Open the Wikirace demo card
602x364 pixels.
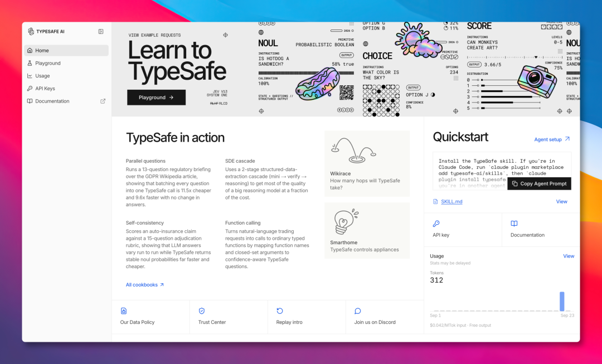point(367,163)
